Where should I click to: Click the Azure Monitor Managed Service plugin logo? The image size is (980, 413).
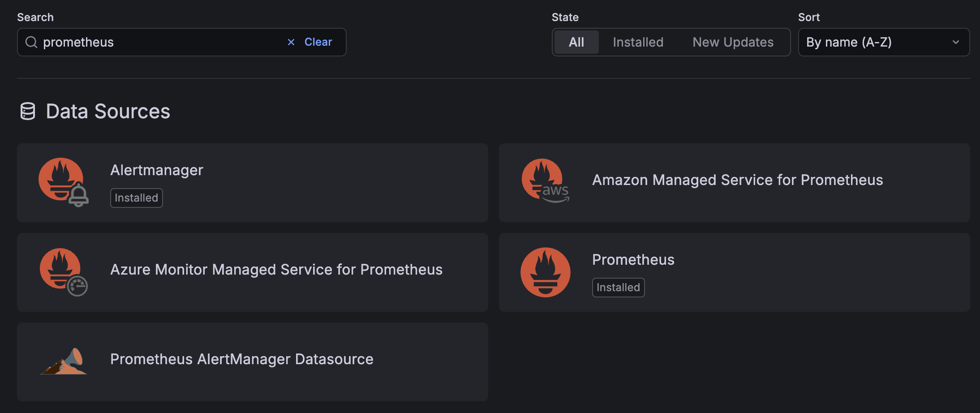pyautogui.click(x=64, y=272)
